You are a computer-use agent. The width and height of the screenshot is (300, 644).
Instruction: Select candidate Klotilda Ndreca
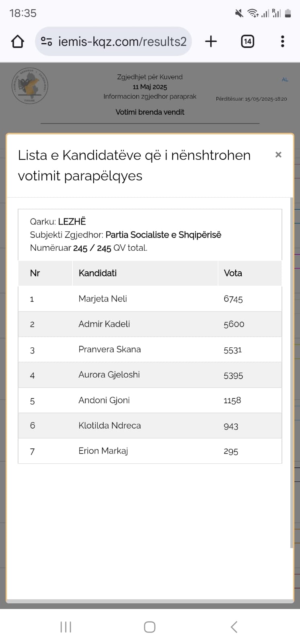tap(110, 425)
